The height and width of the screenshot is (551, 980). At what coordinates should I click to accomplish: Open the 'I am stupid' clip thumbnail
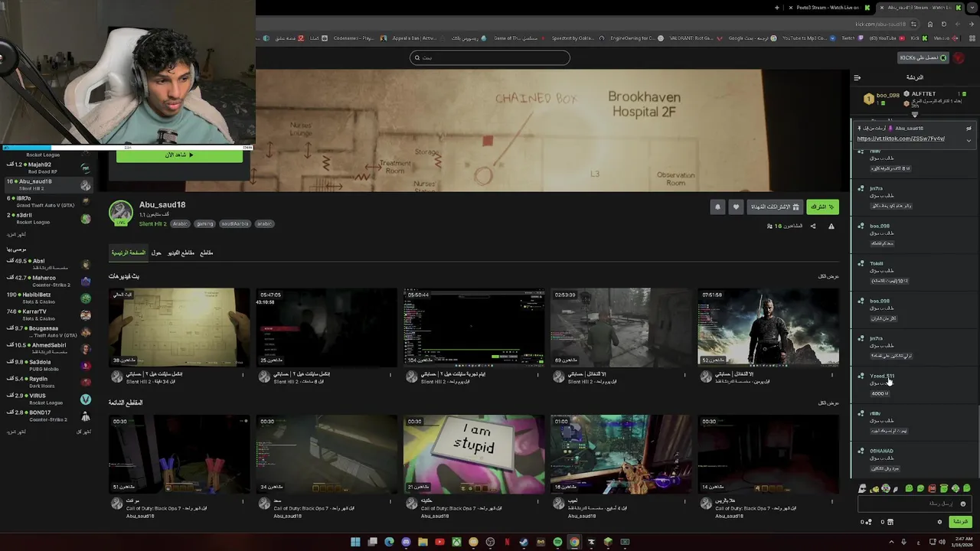tap(474, 455)
